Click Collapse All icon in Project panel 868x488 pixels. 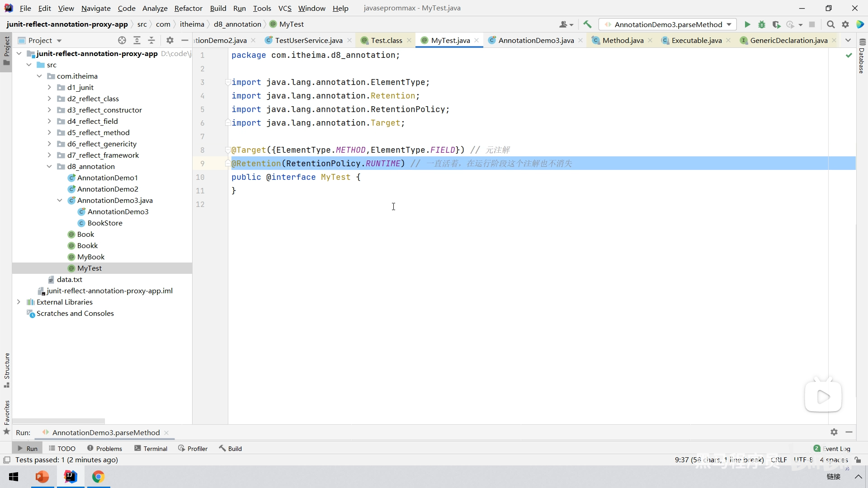(151, 40)
